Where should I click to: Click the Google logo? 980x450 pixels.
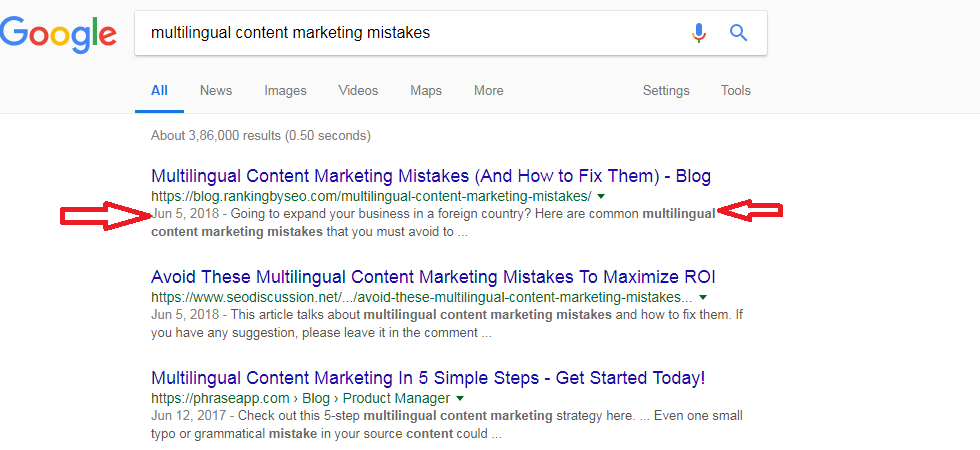click(58, 34)
